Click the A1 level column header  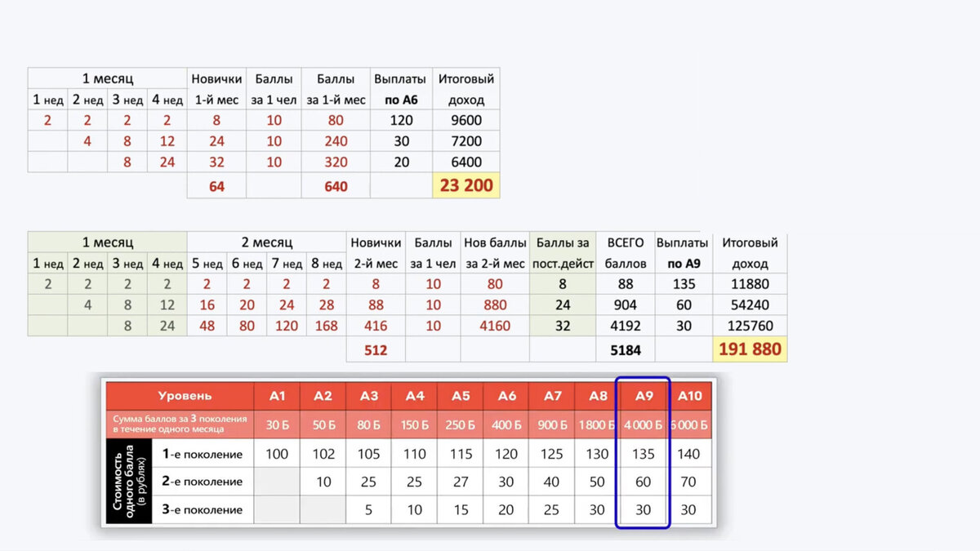click(x=277, y=396)
